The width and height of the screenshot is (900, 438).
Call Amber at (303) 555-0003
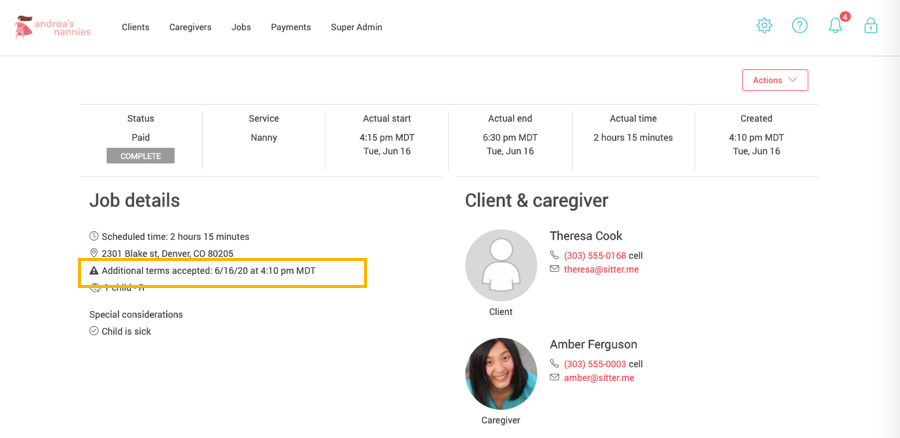(x=595, y=364)
